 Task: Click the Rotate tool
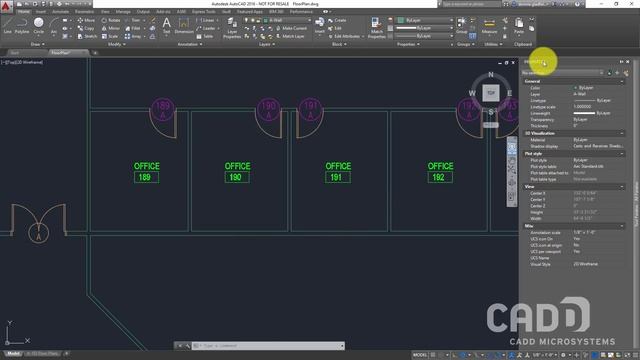pyautogui.click(x=111, y=20)
